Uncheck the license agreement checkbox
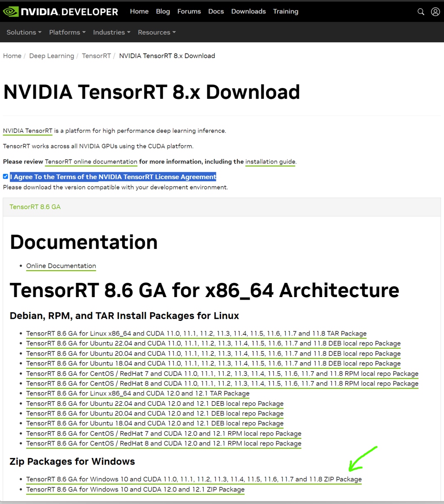The height and width of the screenshot is (504, 444). (x=6, y=177)
